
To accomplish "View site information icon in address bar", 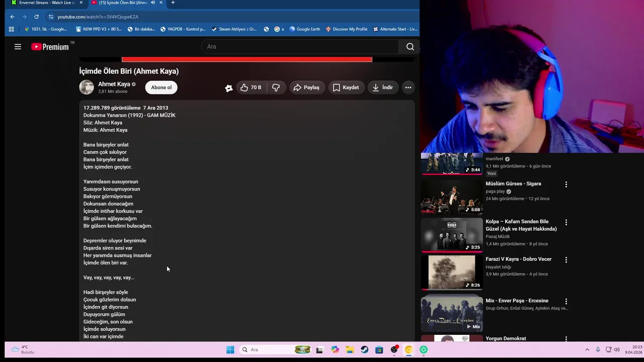I will coord(51,17).
